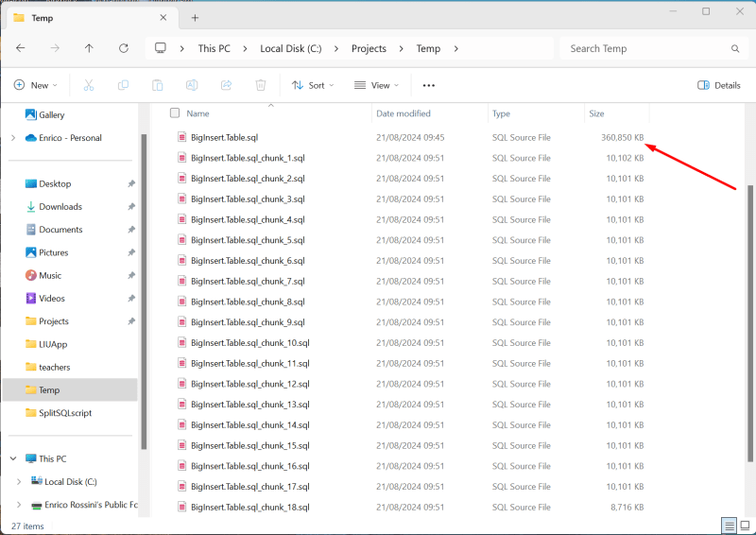
Task: Click the PC monitor icon in address bar
Action: click(x=161, y=48)
